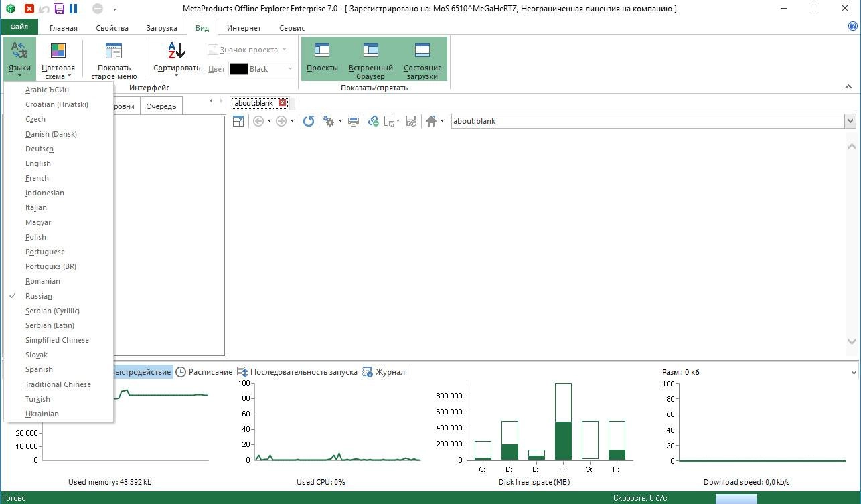Open the gears icon dropdown arrow

[340, 121]
